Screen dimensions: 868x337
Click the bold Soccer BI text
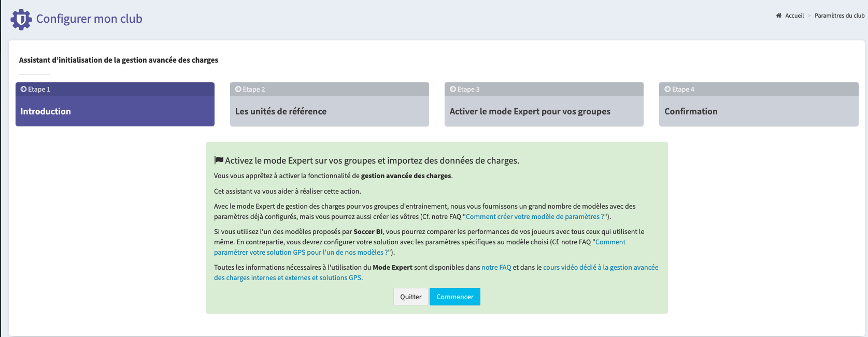(368, 231)
